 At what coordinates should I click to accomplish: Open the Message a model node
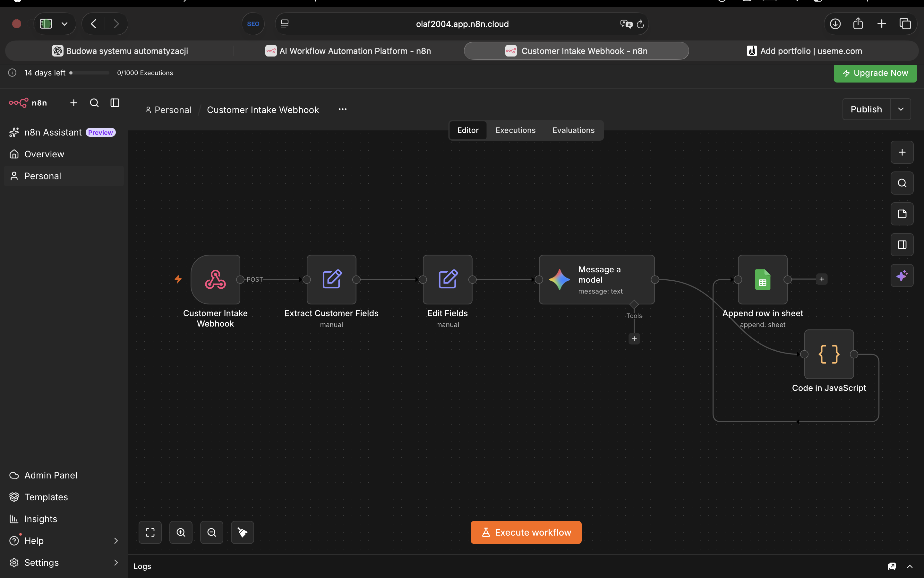597,279
